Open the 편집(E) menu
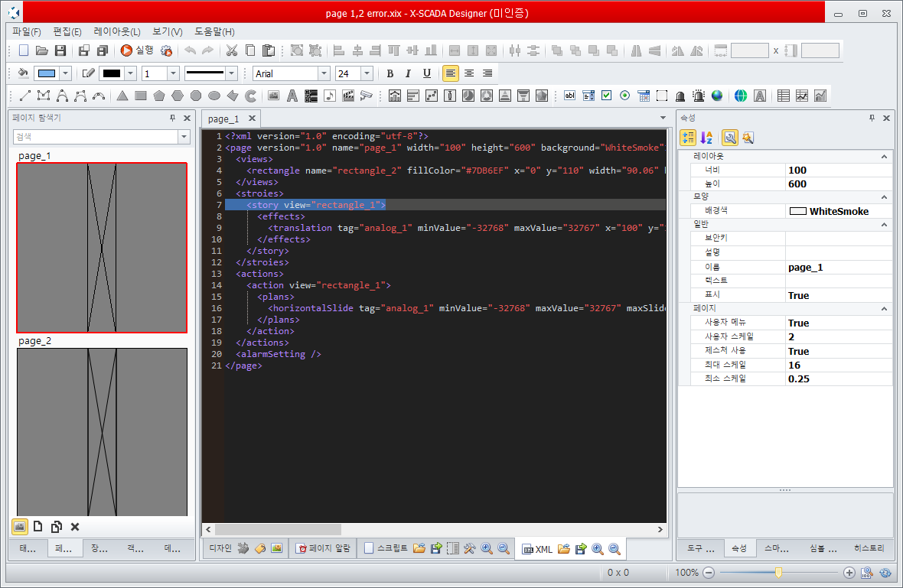The image size is (903, 588). point(67,31)
